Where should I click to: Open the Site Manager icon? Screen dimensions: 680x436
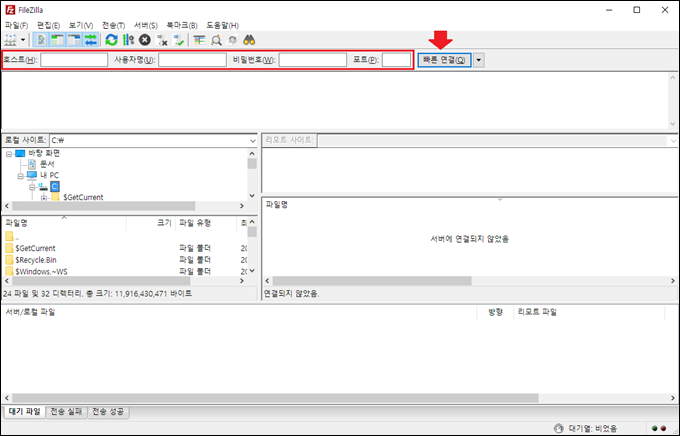click(10, 40)
